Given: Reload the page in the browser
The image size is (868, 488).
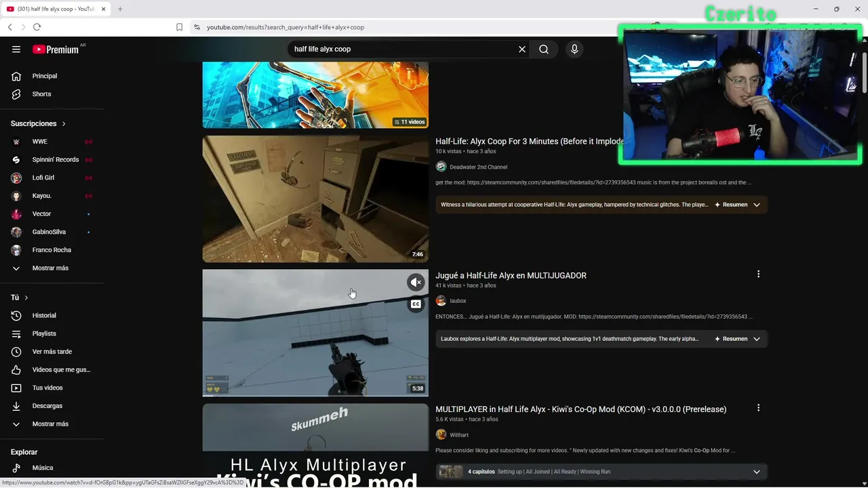Looking at the screenshot, I should pos(37,27).
